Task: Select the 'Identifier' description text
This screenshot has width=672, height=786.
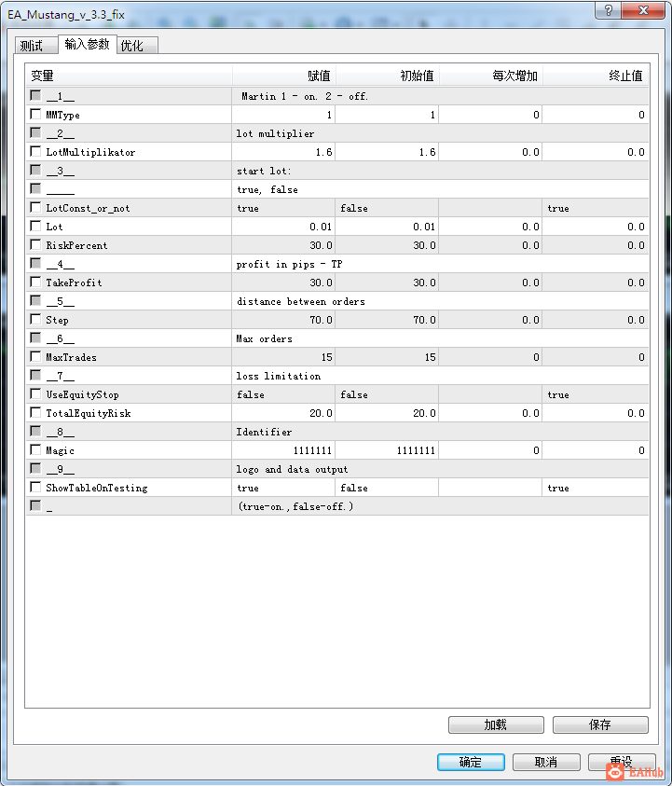Action: click(x=264, y=432)
